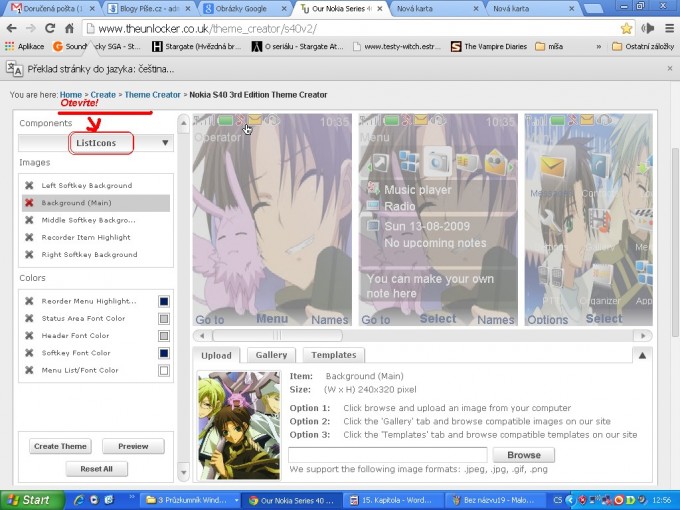The width and height of the screenshot is (680, 510).
Task: Switch to the Gallery tab
Action: pos(271,355)
